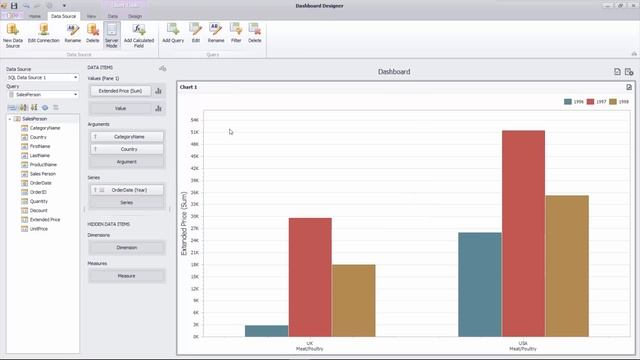Click Delete in the Data Source group

(93, 33)
